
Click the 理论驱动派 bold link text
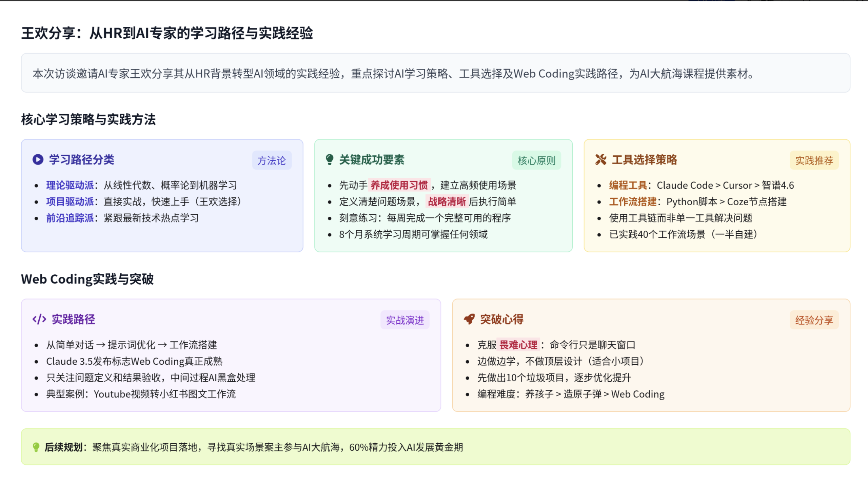point(70,185)
